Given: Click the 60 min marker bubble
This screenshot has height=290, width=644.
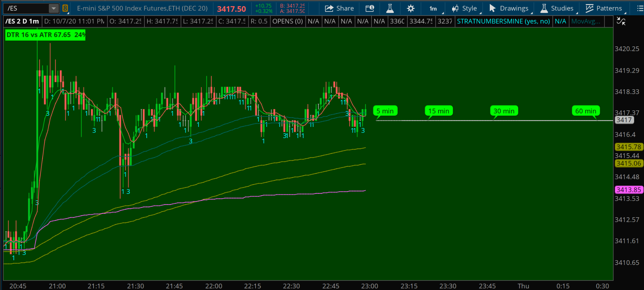Looking at the screenshot, I should point(586,111).
